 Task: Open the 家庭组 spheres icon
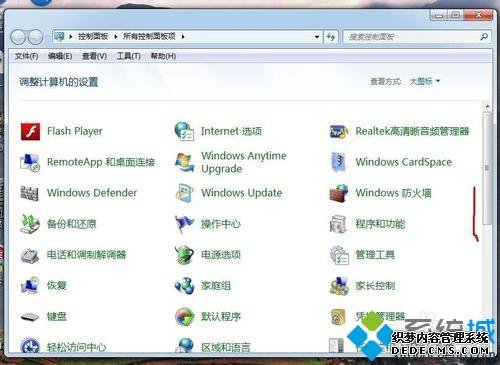click(184, 286)
